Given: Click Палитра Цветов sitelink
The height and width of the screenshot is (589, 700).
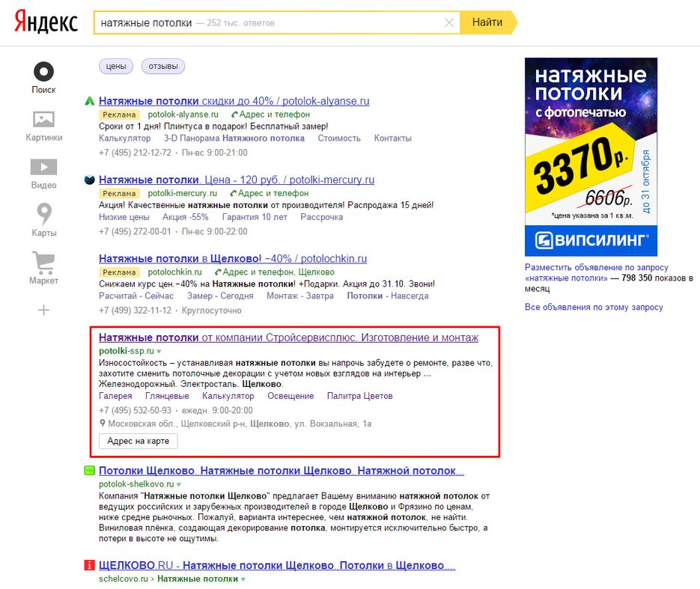Looking at the screenshot, I should [360, 396].
